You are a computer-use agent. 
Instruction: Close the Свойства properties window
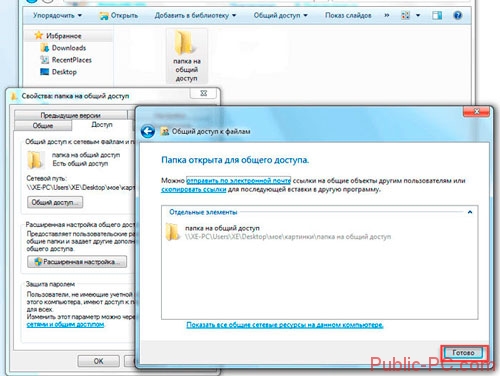[x=204, y=93]
